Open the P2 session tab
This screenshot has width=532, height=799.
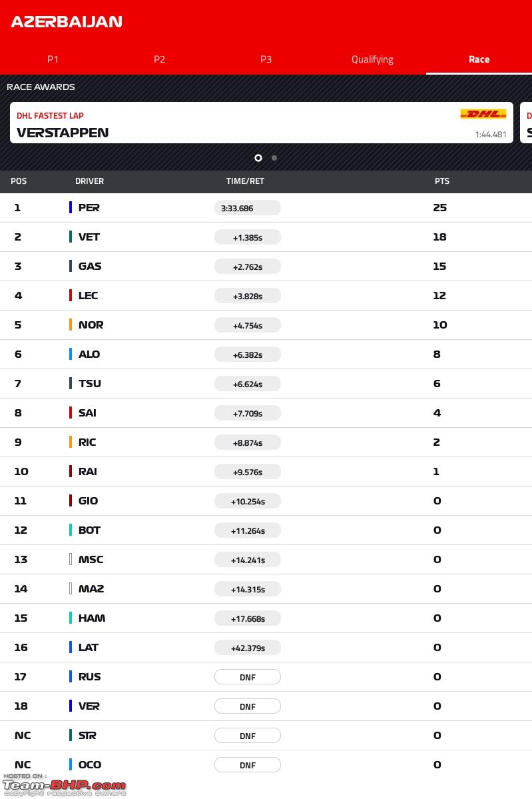159,59
